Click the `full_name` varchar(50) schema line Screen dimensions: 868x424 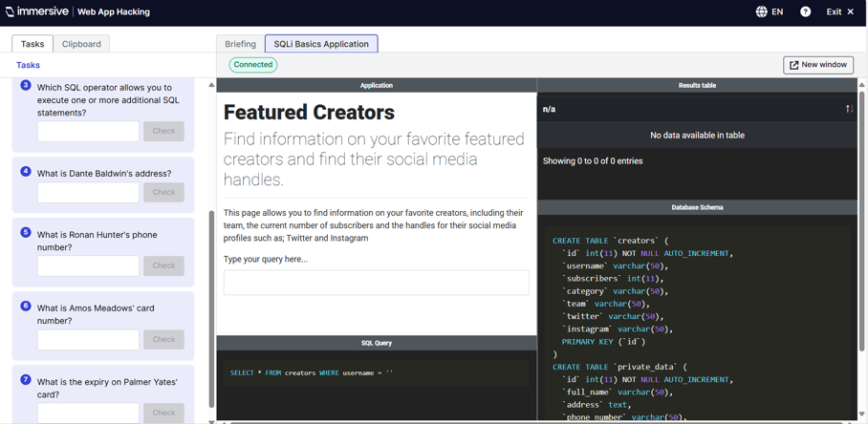pyautogui.click(x=618, y=392)
